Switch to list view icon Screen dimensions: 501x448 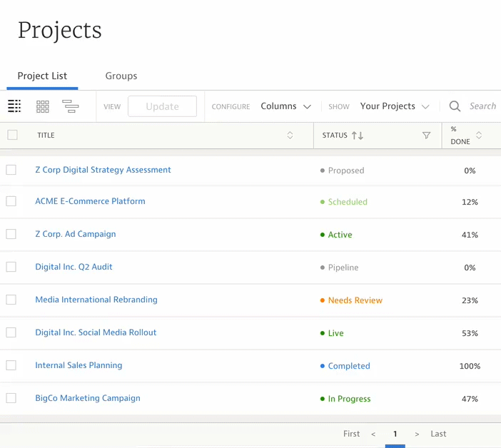tap(14, 106)
